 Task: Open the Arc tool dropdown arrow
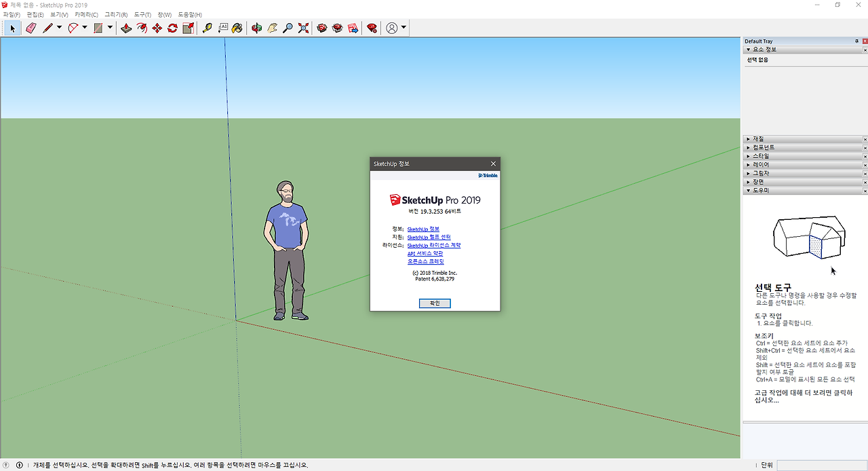pos(85,28)
